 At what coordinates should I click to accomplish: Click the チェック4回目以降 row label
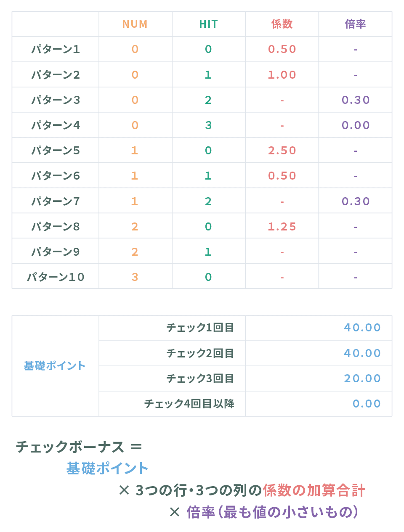(x=189, y=404)
